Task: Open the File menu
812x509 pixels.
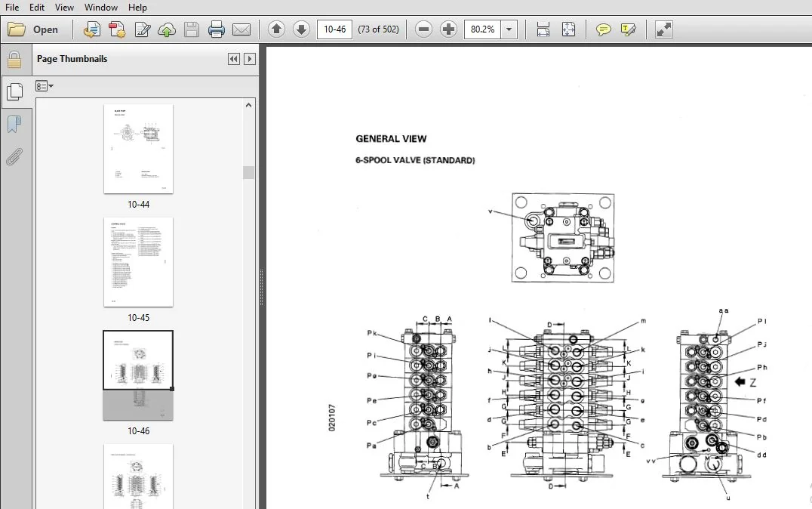Action: 12,8
